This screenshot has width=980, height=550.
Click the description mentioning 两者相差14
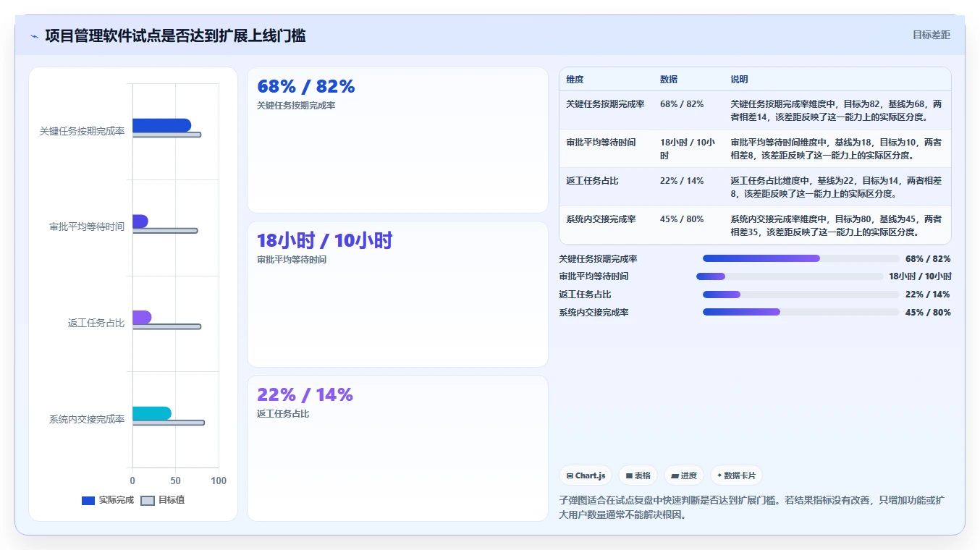836,111
